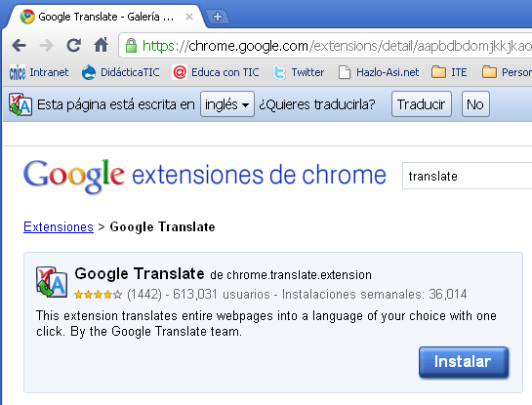Reload the page with the refresh icon

[x=73, y=45]
